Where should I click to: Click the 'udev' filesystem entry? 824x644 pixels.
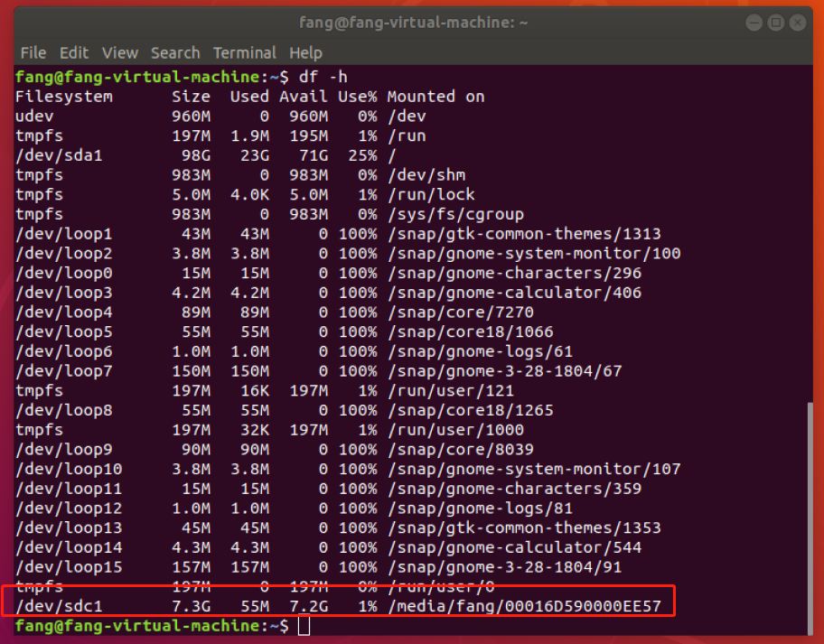pyautogui.click(x=34, y=117)
